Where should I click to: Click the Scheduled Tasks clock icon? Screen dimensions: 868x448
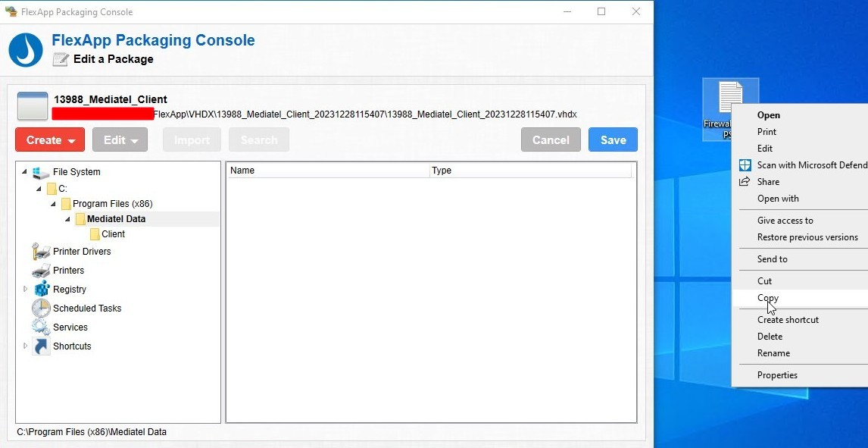click(41, 308)
